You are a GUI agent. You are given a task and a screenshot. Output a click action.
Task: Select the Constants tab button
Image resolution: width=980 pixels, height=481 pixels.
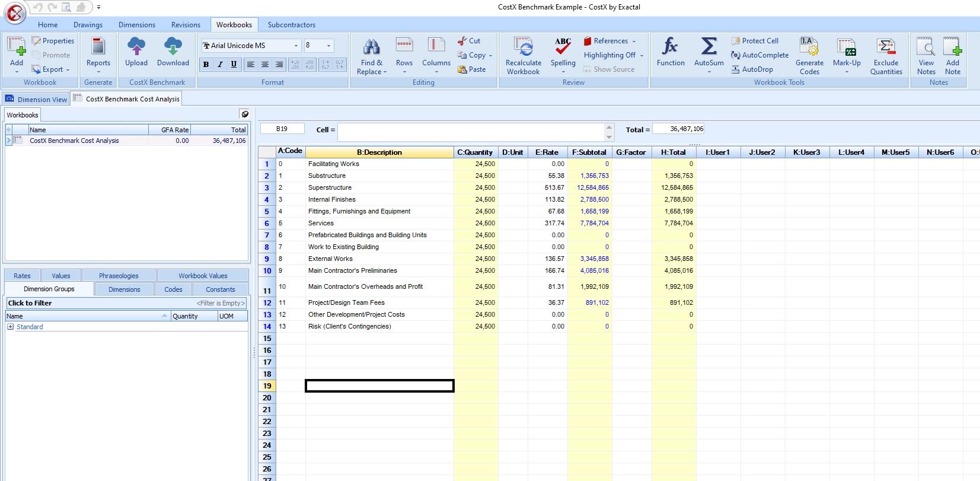(x=221, y=289)
